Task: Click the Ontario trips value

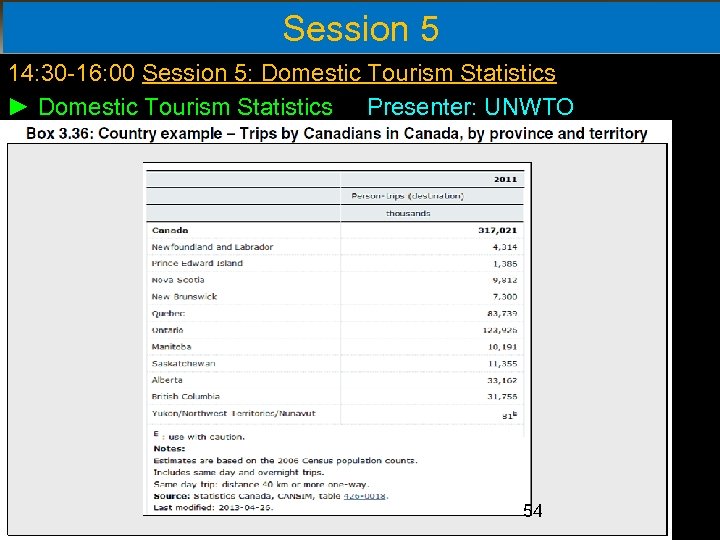Action: (500, 330)
